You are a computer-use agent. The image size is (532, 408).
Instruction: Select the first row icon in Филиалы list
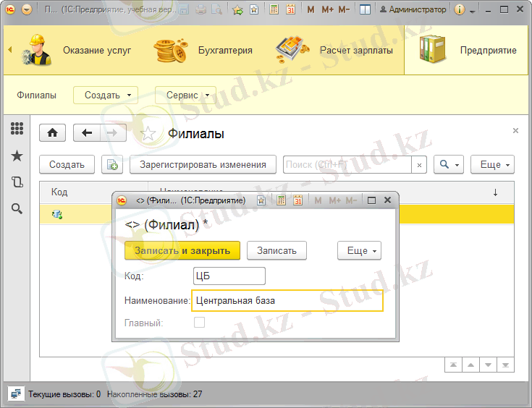(57, 214)
